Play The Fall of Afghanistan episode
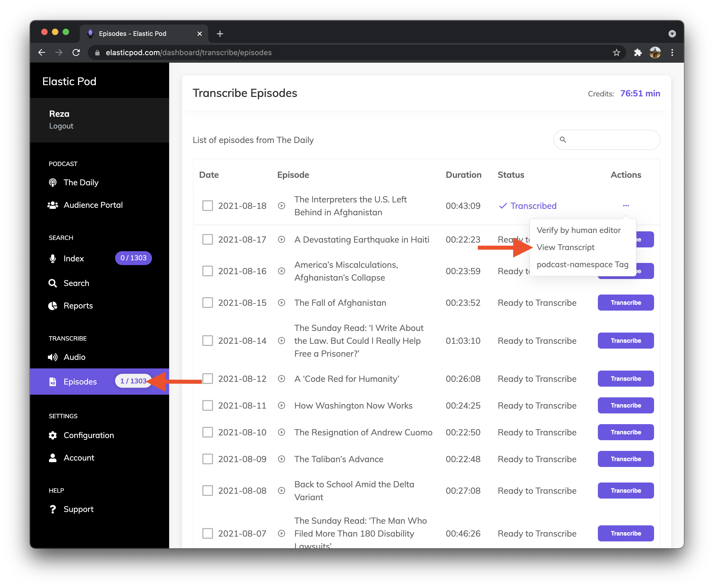Viewport: 714px width, 588px height. 281,303
